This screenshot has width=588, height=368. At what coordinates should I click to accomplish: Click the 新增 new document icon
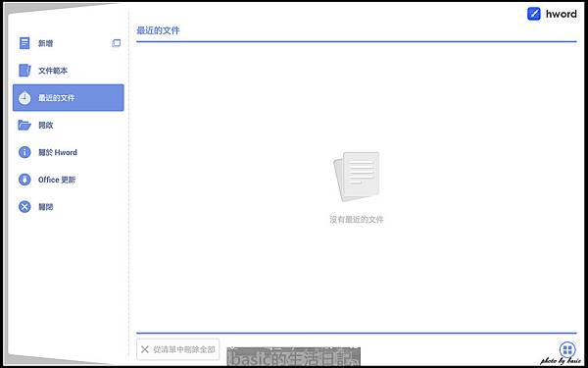pos(24,43)
